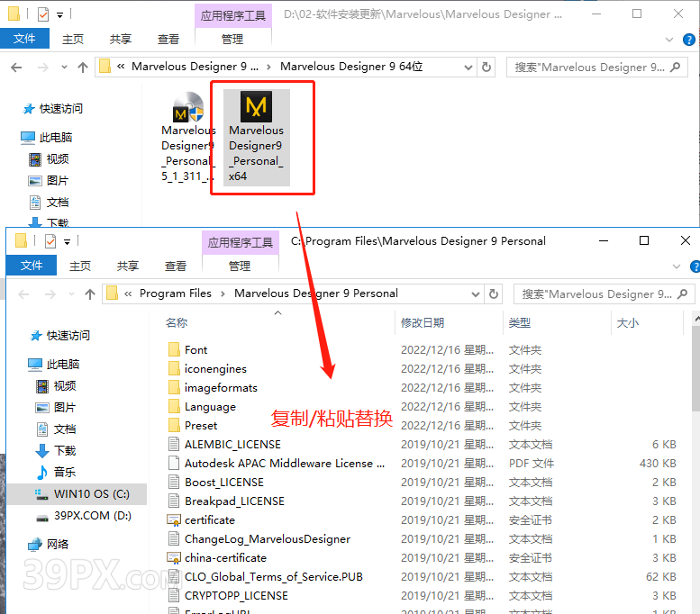This screenshot has width=700, height=614.
Task: Expand the ribbon chevron in front window
Action: click(x=677, y=266)
